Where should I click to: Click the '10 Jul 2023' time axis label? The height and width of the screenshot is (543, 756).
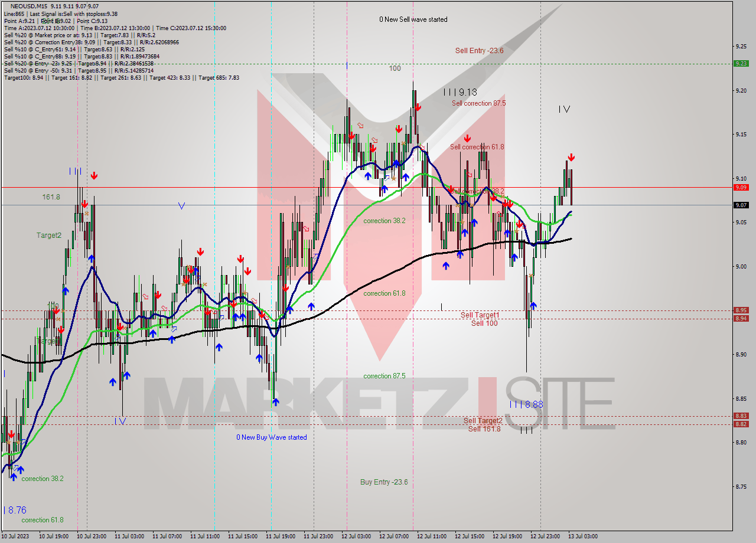point(15,537)
